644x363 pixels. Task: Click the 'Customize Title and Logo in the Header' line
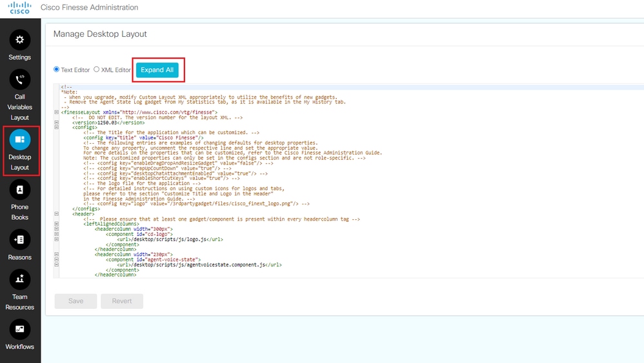click(x=178, y=193)
